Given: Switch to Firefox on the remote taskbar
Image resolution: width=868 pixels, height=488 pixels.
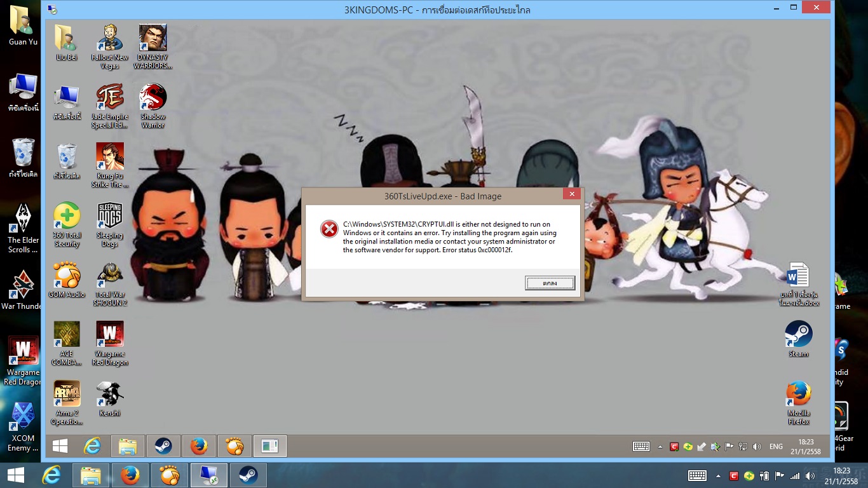Looking at the screenshot, I should pos(199,446).
